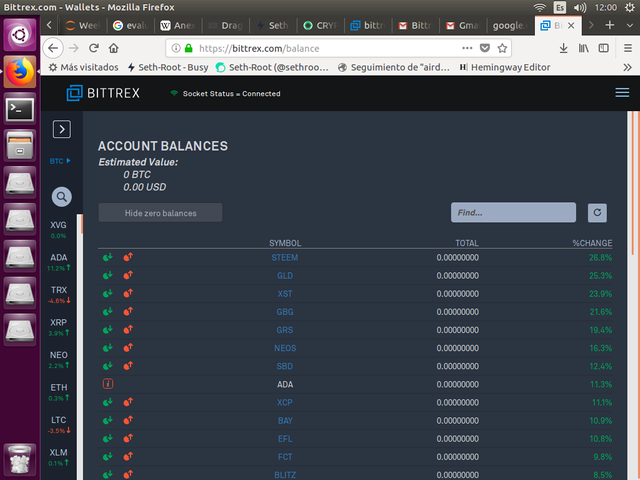
Task: Reload the page in Firefox
Action: (94, 48)
